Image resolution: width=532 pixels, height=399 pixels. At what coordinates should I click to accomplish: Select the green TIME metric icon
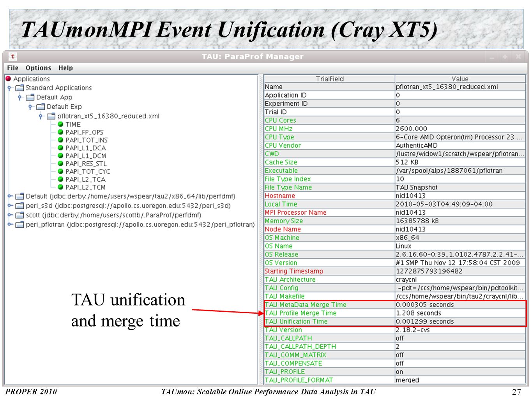click(60, 124)
